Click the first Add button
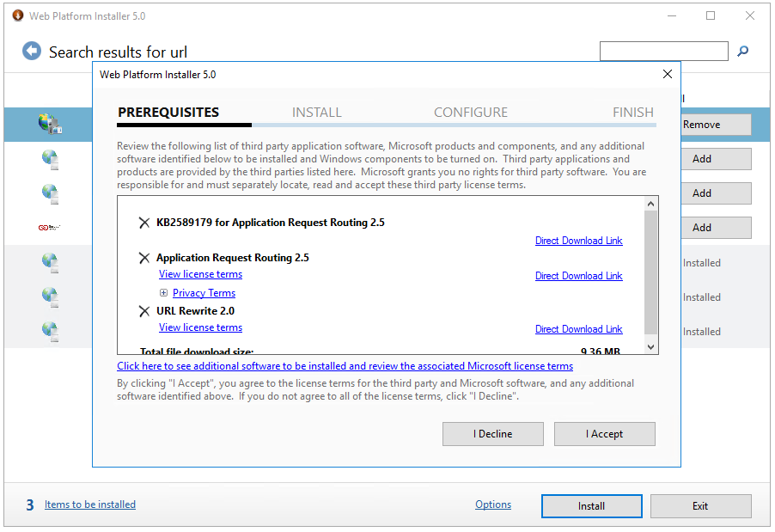Image resolution: width=775 pixels, height=532 pixels. pos(716,159)
